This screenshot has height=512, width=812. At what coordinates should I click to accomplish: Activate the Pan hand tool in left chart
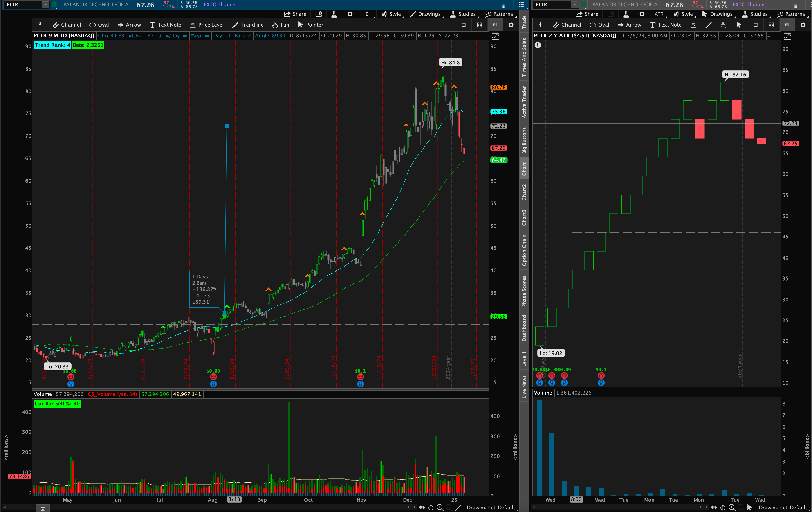[x=280, y=25]
